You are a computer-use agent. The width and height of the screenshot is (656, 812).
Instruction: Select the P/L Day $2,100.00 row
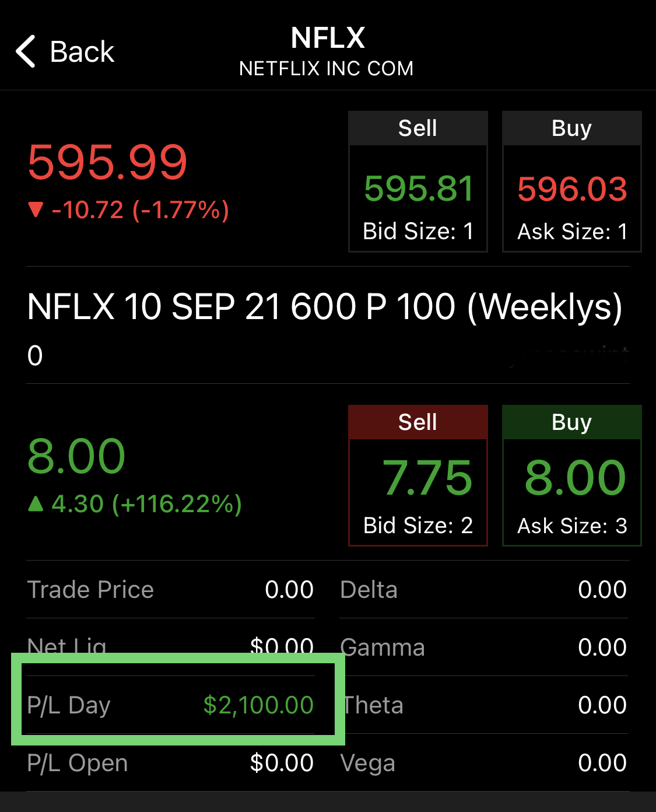[170, 705]
